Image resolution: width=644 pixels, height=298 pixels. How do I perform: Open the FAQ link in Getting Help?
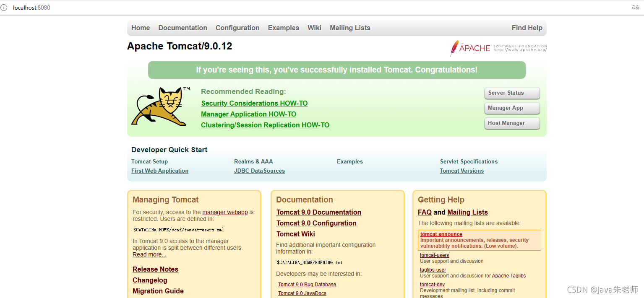(x=425, y=212)
